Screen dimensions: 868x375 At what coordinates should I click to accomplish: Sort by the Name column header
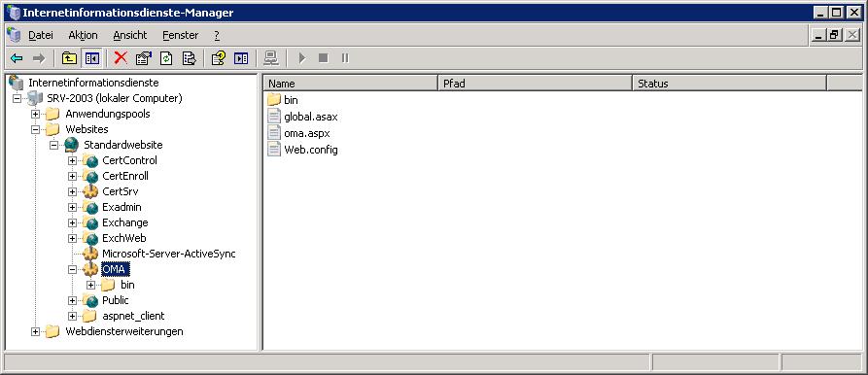click(x=351, y=84)
